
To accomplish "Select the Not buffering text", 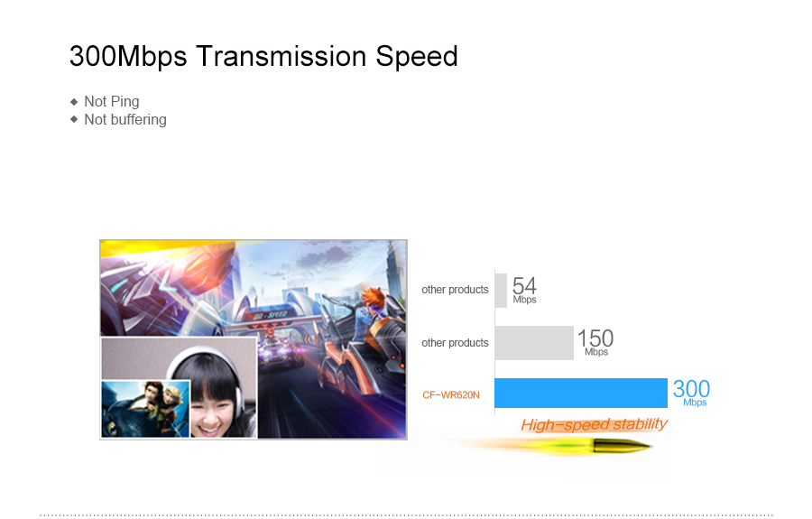I will [x=125, y=119].
